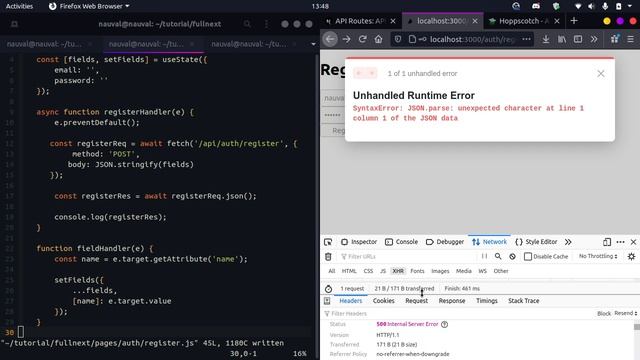Screen dimensions: 640x360
Task: Expand Firefox toolbar overflow chevrons
Action: (x=594, y=39)
